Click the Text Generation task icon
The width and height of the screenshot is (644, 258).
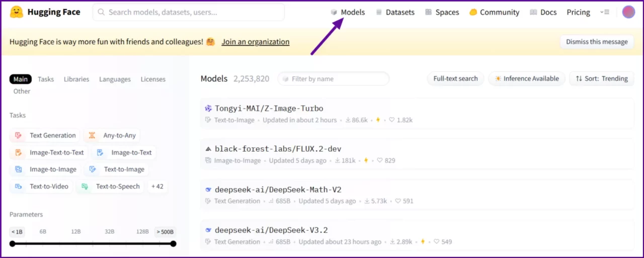pyautogui.click(x=19, y=136)
